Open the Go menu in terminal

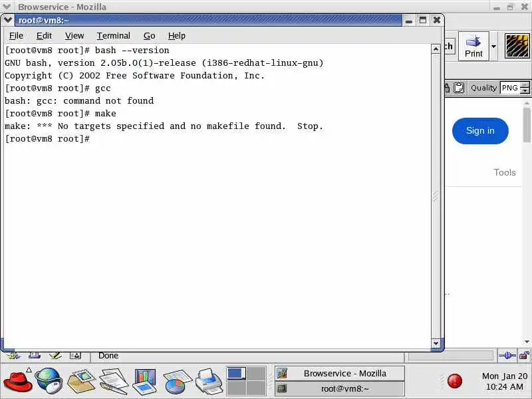[149, 36]
